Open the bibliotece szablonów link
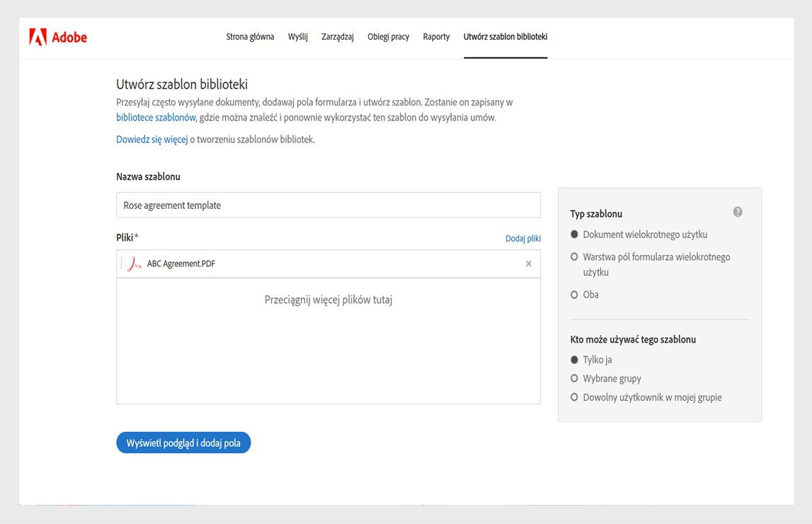This screenshot has width=812, height=524. [156, 118]
